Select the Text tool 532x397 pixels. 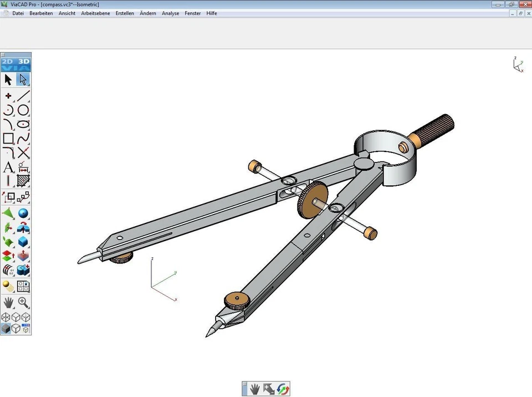[x=8, y=166]
